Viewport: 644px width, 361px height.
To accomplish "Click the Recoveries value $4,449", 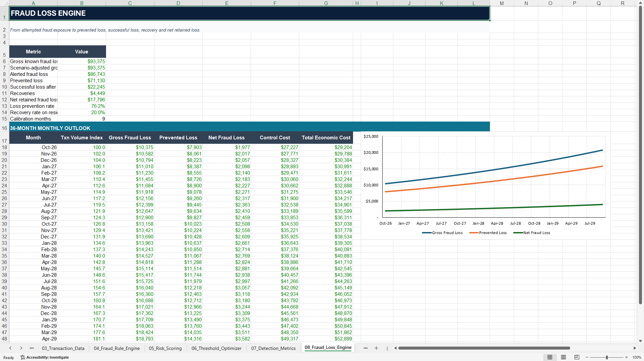I will coord(82,93).
